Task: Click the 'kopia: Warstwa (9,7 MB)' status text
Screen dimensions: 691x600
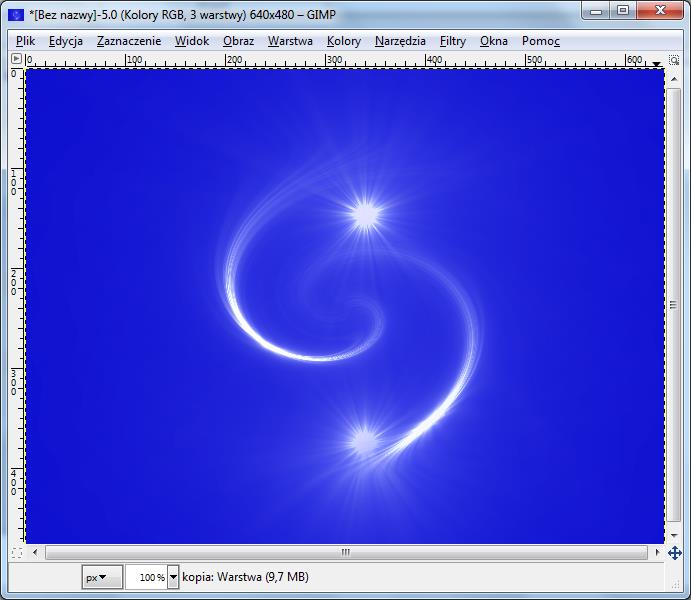Action: coord(245,577)
